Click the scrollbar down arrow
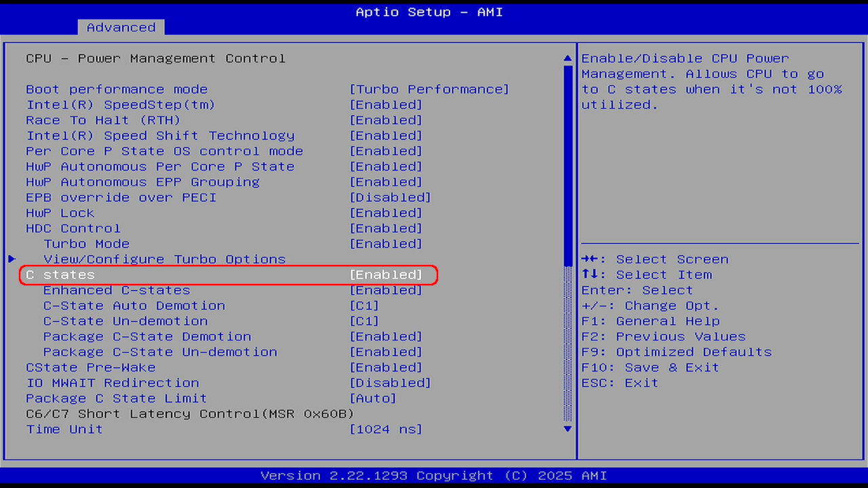868x488 pixels. click(568, 428)
